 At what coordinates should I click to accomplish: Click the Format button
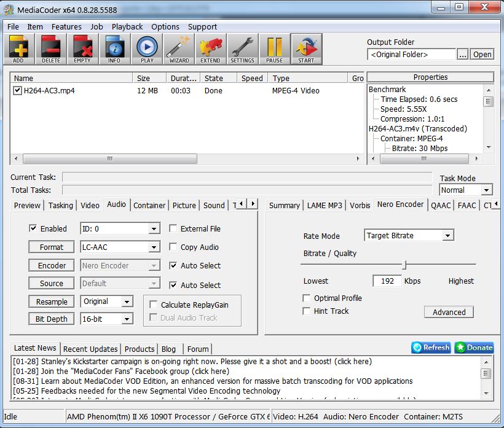[52, 247]
